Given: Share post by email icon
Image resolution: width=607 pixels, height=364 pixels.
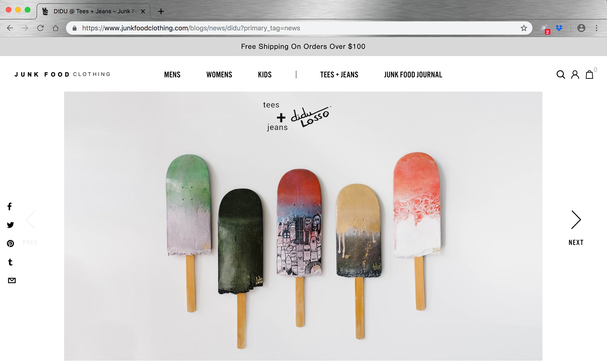Looking at the screenshot, I should [12, 281].
